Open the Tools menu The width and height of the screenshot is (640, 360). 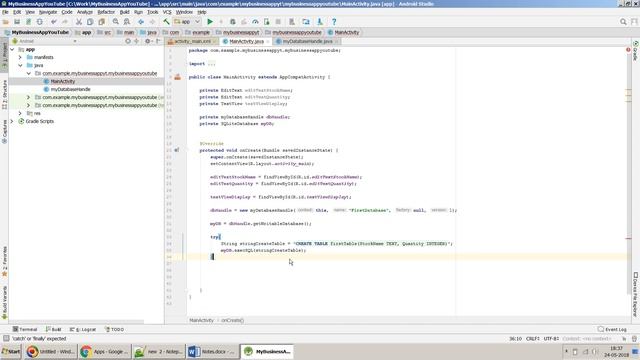153,12
